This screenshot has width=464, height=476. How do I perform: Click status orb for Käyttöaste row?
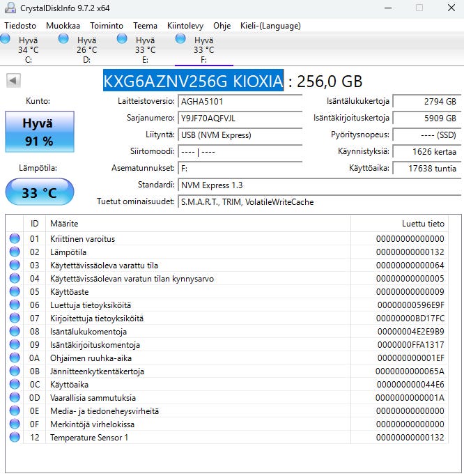(15, 292)
